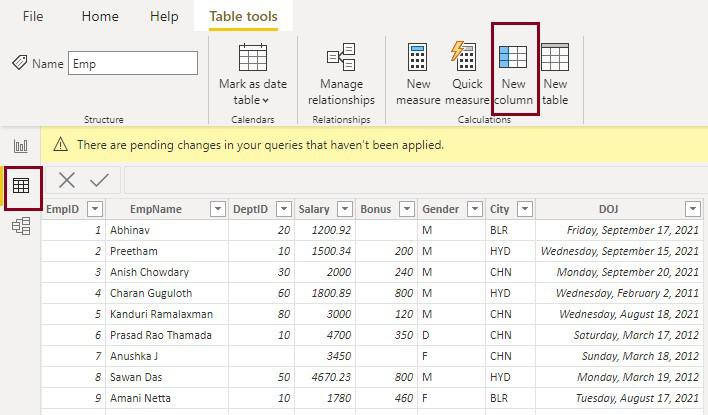
Task: Select the Salary column header
Action: tap(314, 209)
